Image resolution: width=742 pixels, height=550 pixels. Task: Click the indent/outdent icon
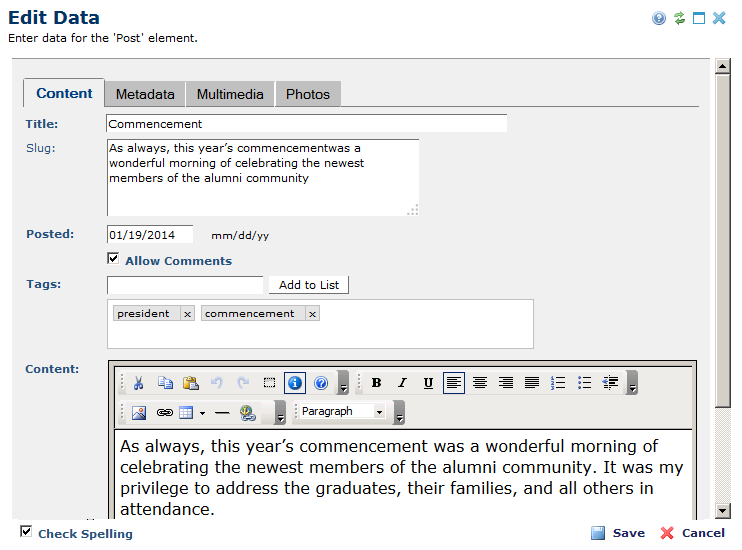[x=610, y=383]
